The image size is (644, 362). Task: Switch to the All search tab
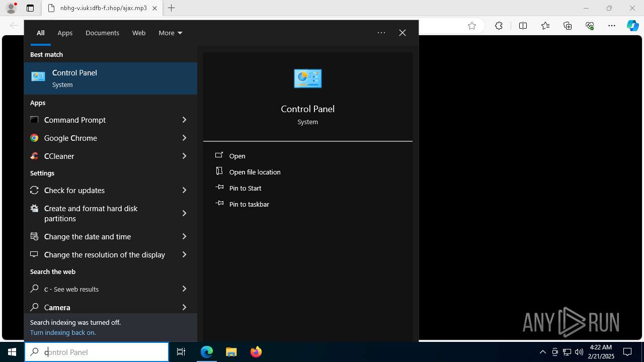coord(40,33)
